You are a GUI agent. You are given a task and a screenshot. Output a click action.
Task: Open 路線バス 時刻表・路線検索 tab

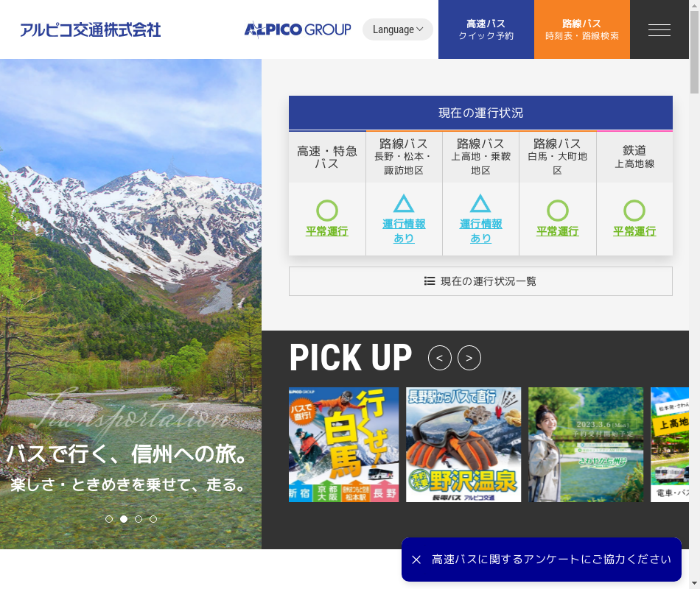582,29
